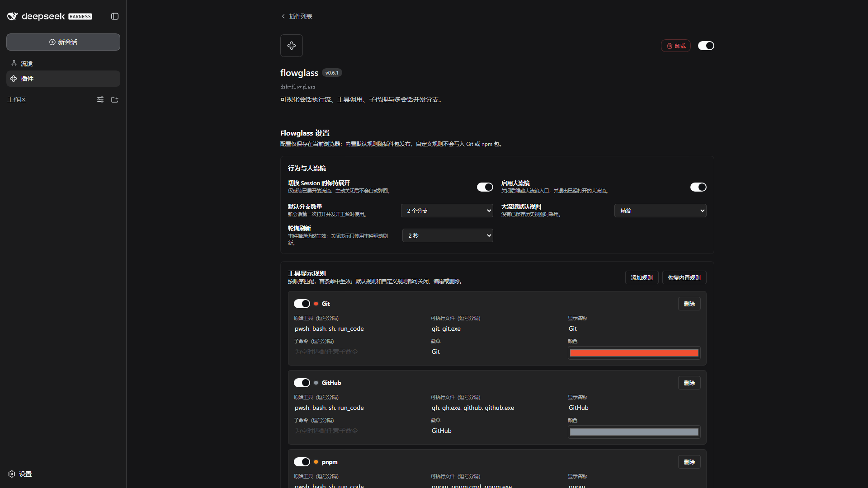
Task: Select 插件 in the sidebar
Action: [63, 79]
